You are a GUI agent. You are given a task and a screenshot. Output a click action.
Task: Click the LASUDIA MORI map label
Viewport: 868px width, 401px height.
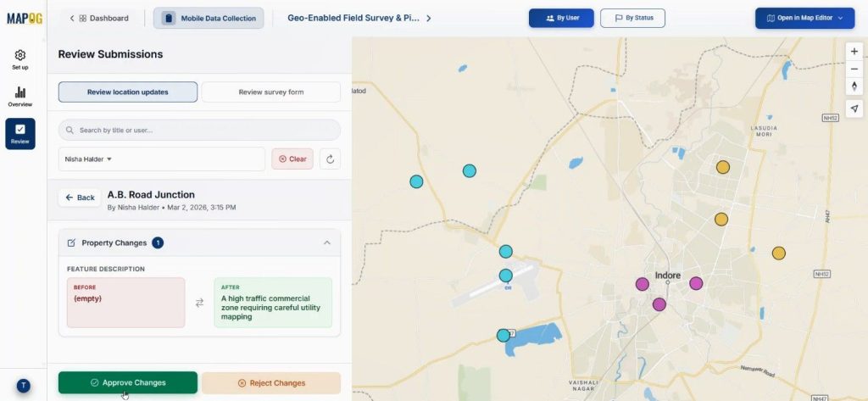click(764, 131)
